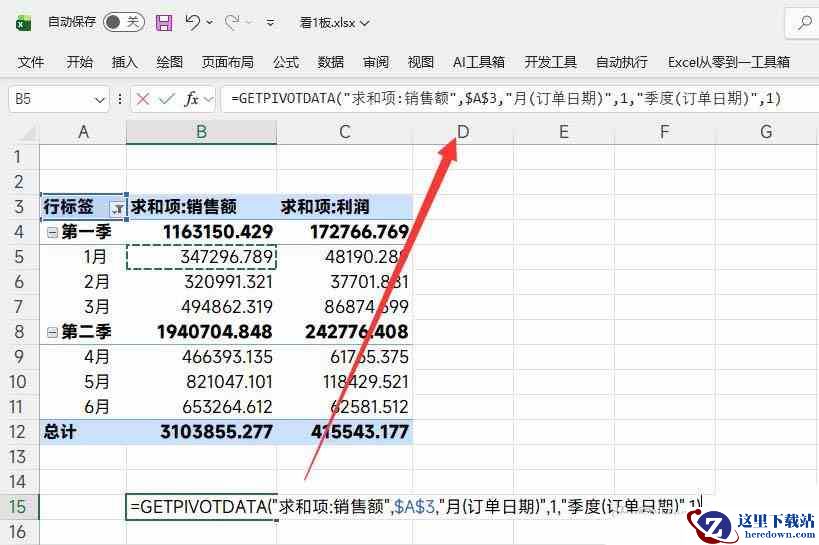Viewport: 819px width, 545px height.
Task: Switch to the 数据 ribbon tab
Action: pos(331,62)
